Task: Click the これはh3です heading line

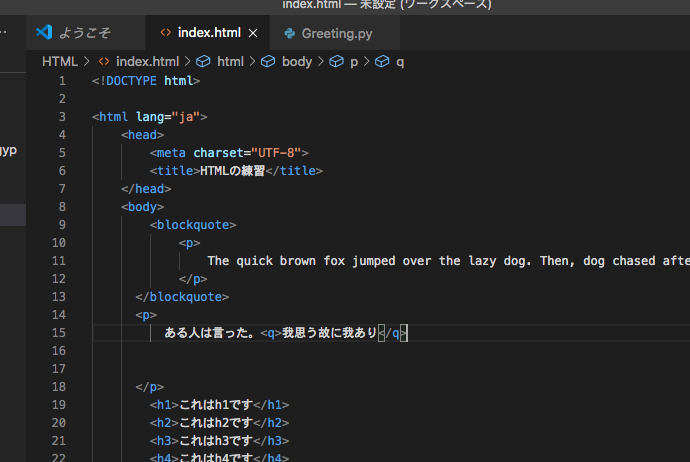Action: pyautogui.click(x=219, y=441)
